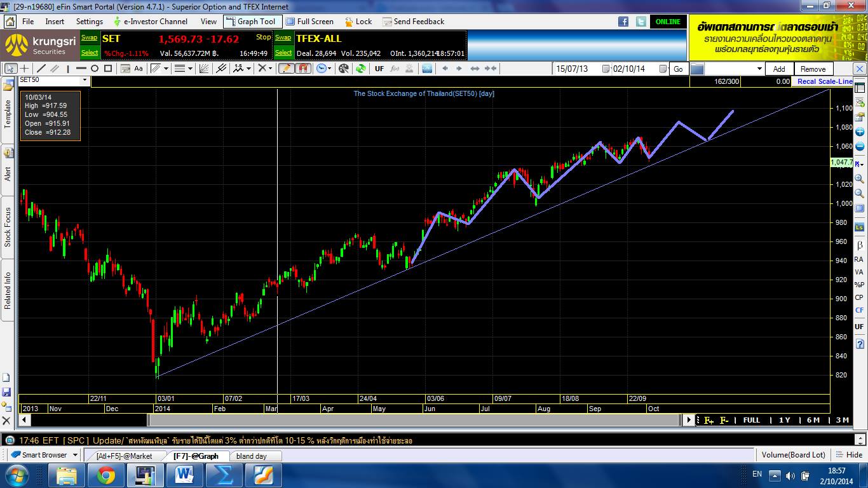This screenshot has height=488, width=868.
Task: Open the To date calendar picker
Action: tap(663, 69)
